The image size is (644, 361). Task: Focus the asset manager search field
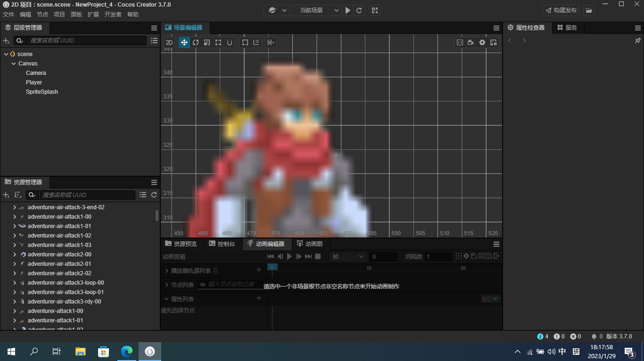pos(80,195)
